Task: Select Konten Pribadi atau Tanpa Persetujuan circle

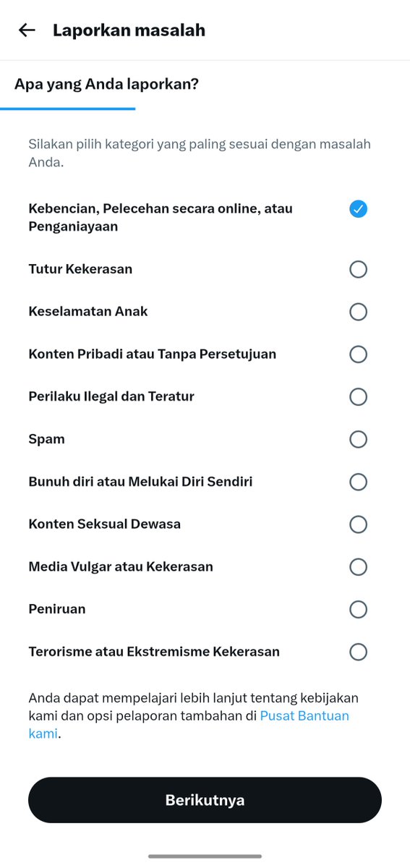Action: (358, 354)
